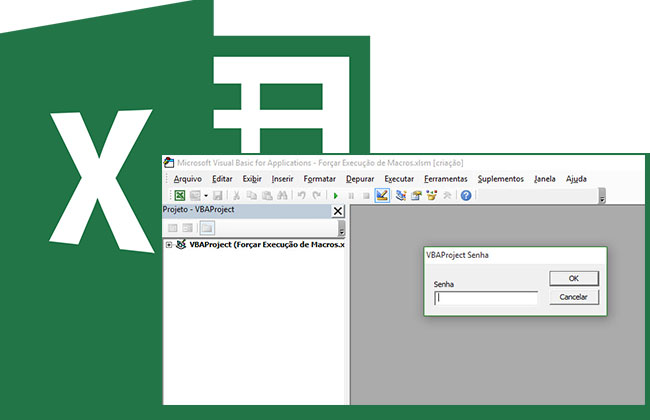Close the Projeto - VBAProject panel
Image resolution: width=650 pixels, height=420 pixels.
[338, 211]
